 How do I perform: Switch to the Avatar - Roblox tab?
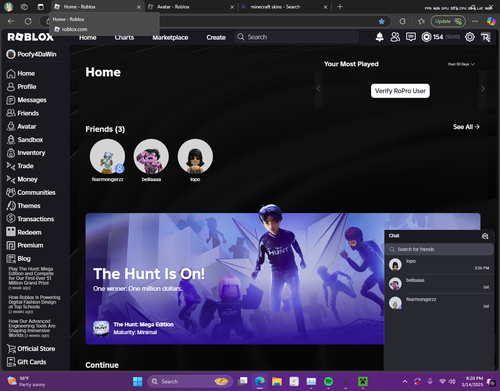pyautogui.click(x=190, y=7)
